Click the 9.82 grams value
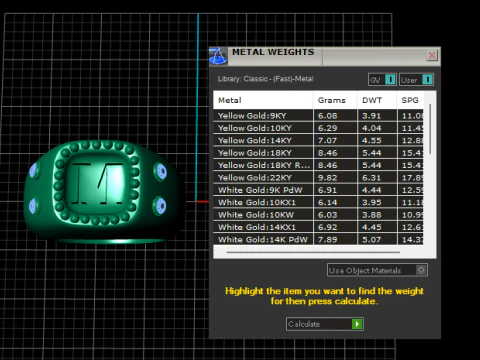The width and height of the screenshot is (480, 360). [328, 178]
